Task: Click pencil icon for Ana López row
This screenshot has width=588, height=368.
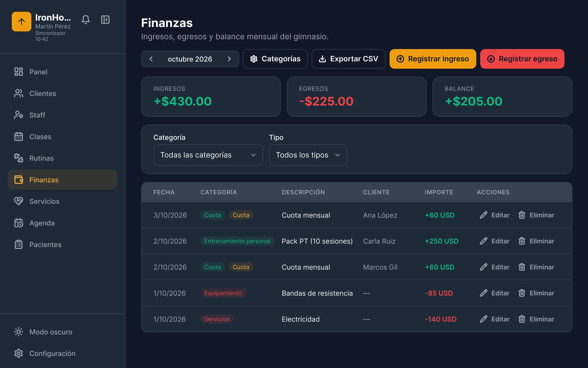Action: tap(483, 215)
